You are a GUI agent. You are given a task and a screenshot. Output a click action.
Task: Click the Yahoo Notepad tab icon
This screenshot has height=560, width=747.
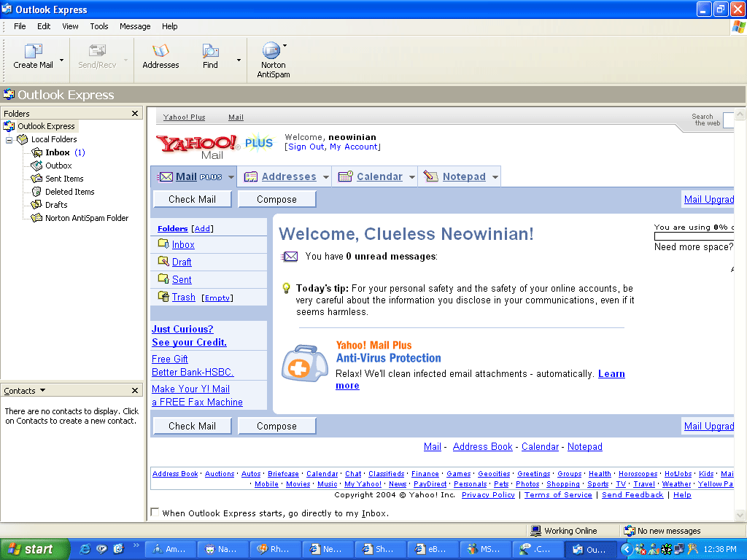tap(430, 176)
